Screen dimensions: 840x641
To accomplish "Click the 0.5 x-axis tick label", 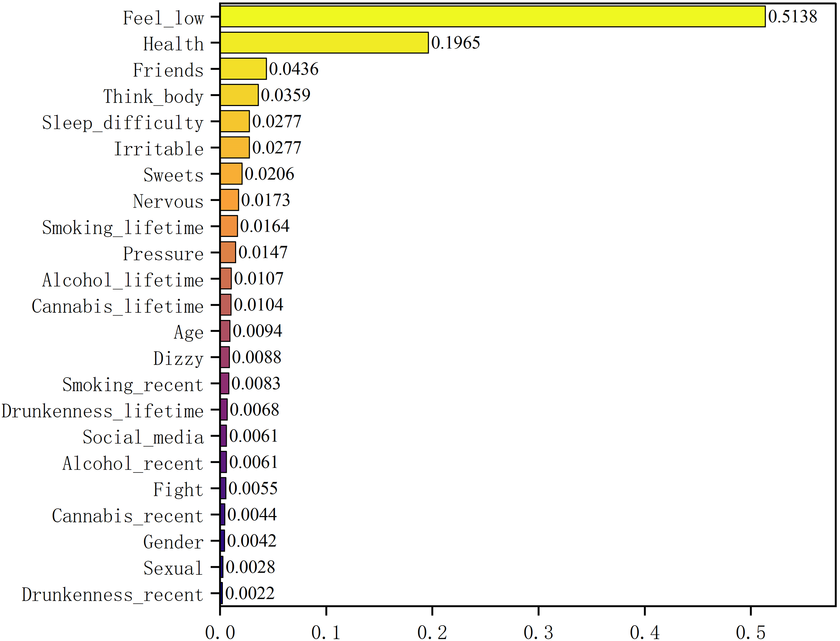I will 750,633.
